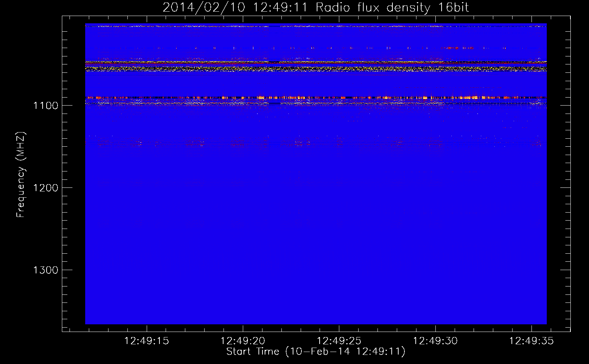The width and height of the screenshot is (589, 364).
Task: Click the 12:49:20 time tick label
Action: click(x=243, y=341)
